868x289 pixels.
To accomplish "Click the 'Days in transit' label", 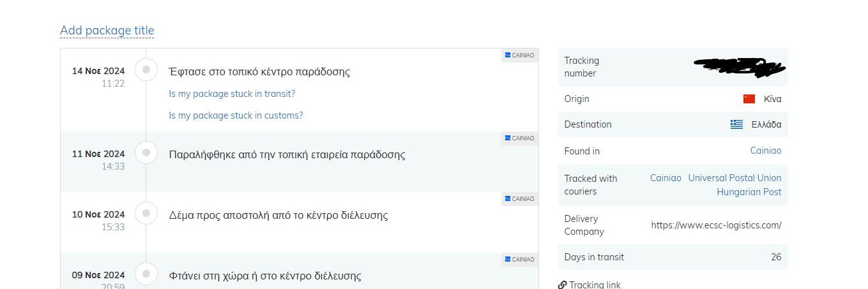I will 594,257.
